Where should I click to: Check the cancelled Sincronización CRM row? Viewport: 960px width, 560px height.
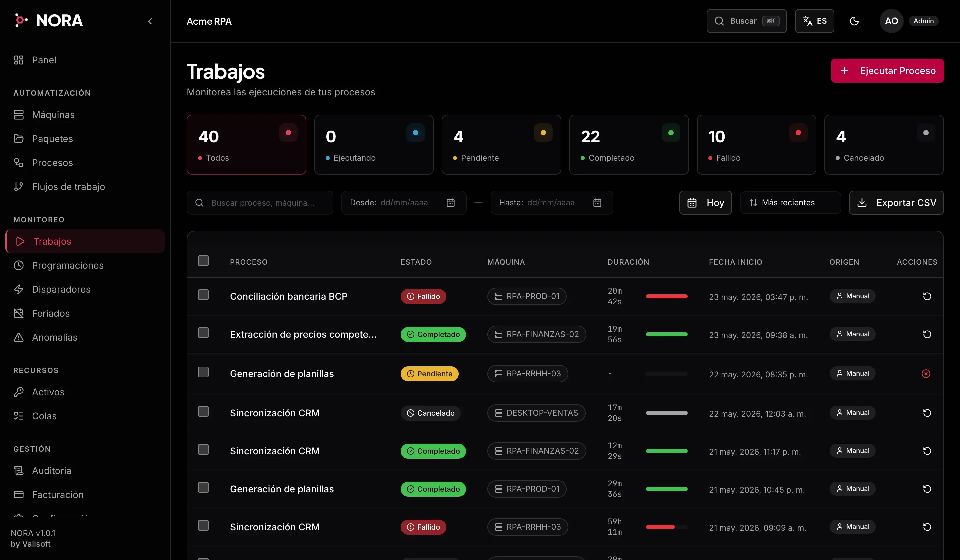click(x=203, y=411)
